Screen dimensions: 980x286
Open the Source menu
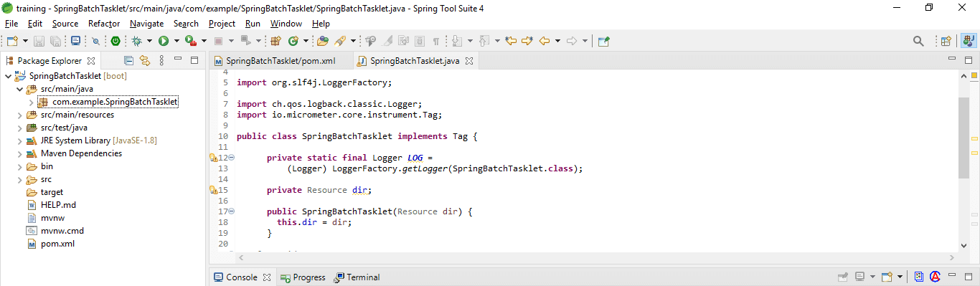point(65,24)
